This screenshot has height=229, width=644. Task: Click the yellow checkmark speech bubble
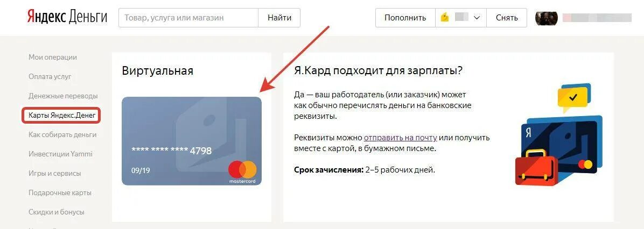[x=572, y=98]
